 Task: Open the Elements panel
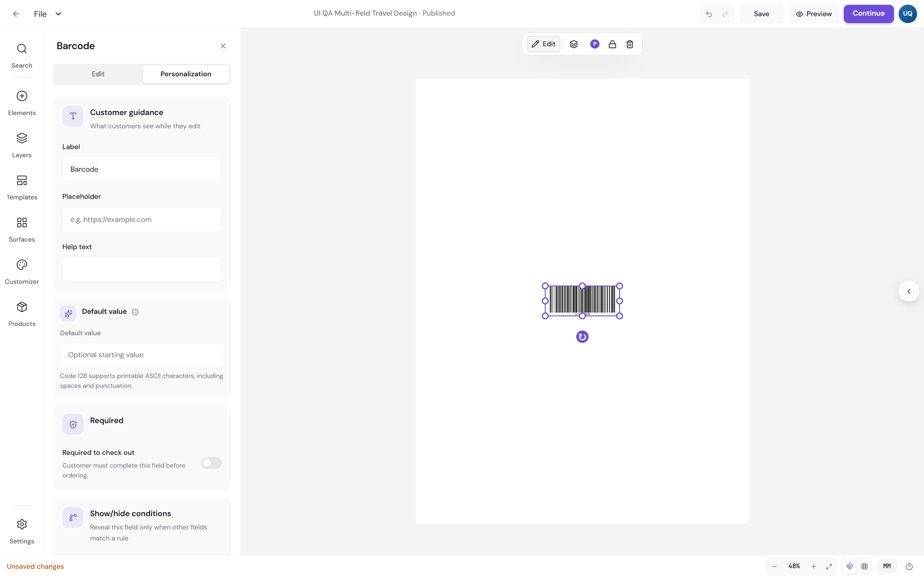22,103
